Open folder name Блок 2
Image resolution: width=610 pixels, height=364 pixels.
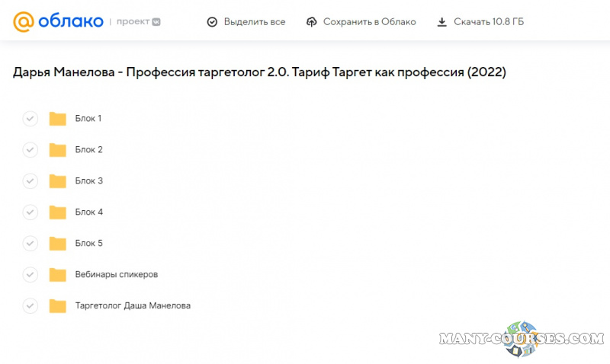(88, 150)
